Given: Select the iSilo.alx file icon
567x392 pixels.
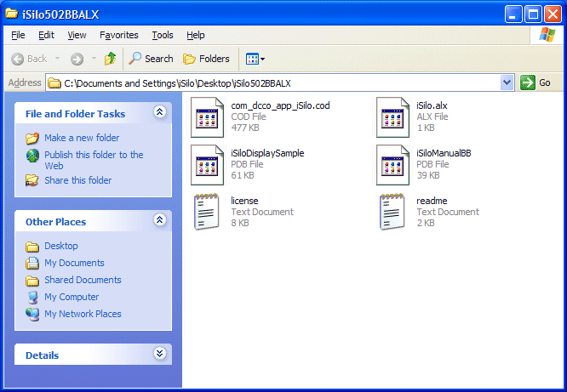Looking at the screenshot, I should click(x=393, y=116).
